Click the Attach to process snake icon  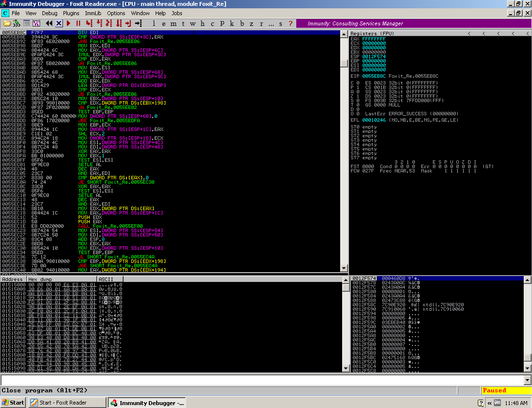[x=17, y=23]
